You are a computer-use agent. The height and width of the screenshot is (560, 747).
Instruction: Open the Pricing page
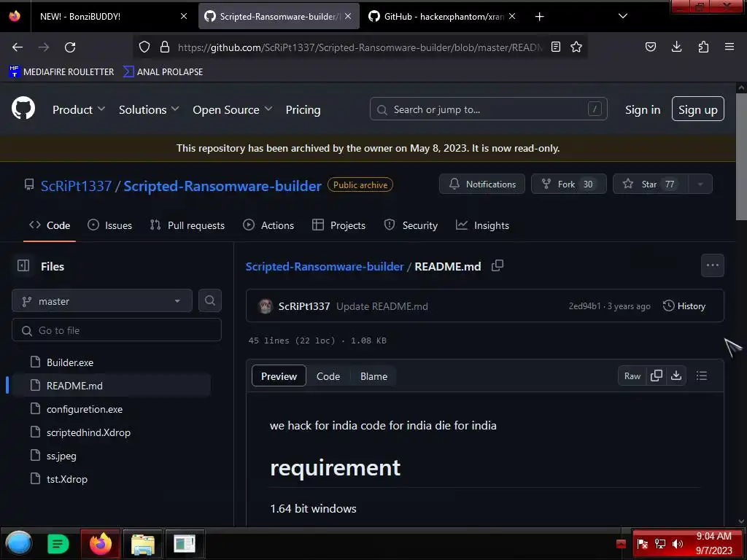[303, 109]
